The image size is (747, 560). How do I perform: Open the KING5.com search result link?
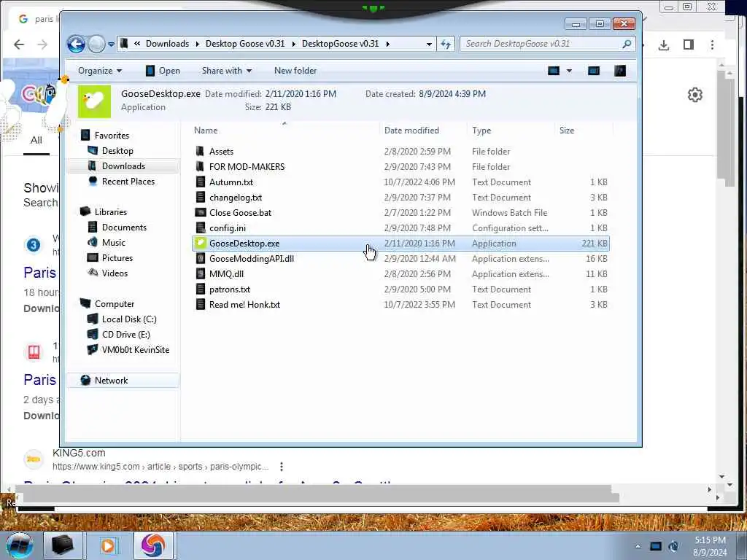click(x=207, y=484)
